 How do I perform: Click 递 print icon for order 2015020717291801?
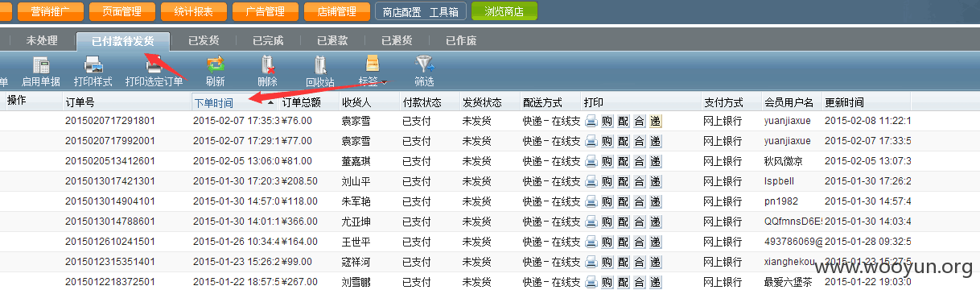(x=655, y=121)
